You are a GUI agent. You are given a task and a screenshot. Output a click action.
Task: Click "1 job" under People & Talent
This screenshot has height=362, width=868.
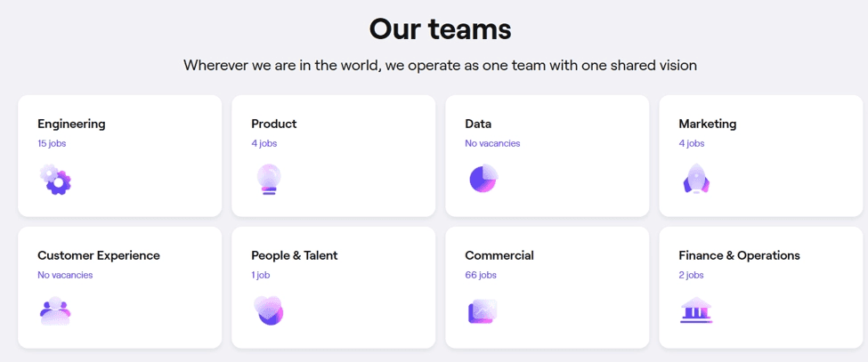pos(261,275)
